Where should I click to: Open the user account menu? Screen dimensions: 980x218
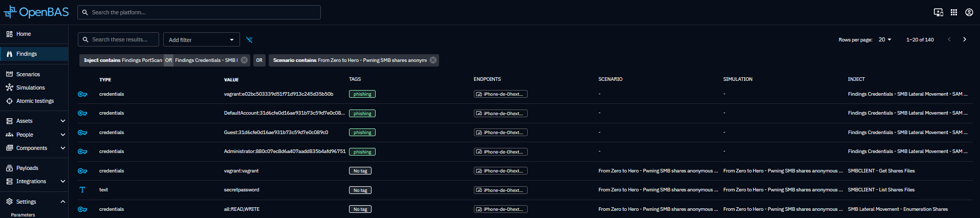(x=969, y=12)
